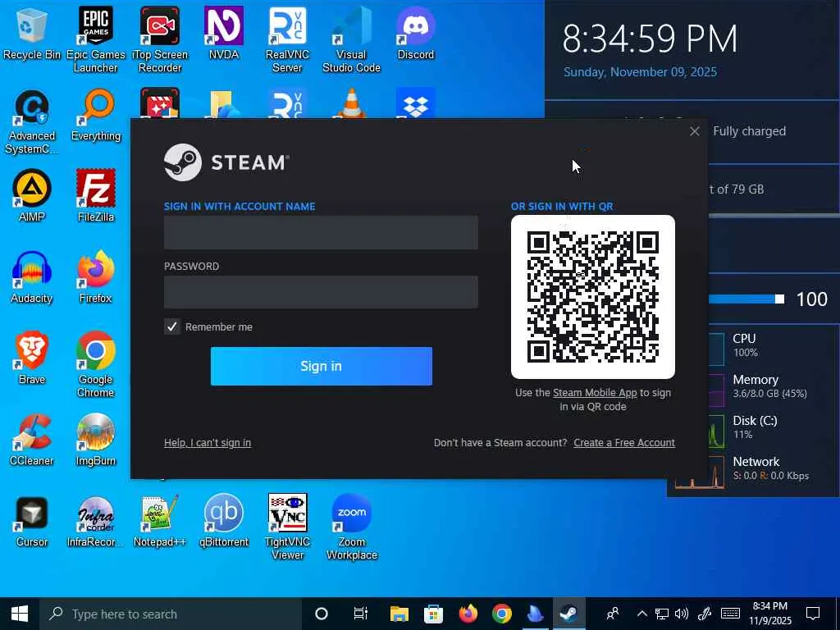Select Google Chrome desktop icon

pos(96,365)
